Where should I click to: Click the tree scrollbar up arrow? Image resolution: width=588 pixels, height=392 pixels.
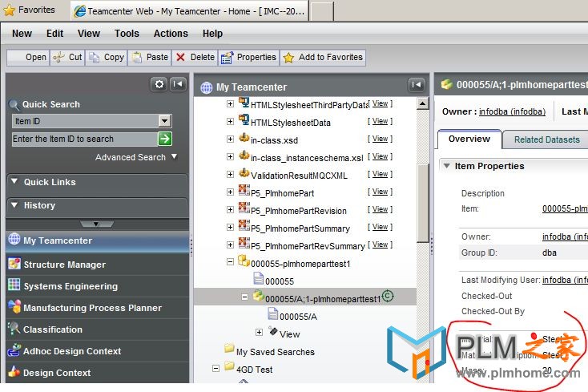point(423,103)
